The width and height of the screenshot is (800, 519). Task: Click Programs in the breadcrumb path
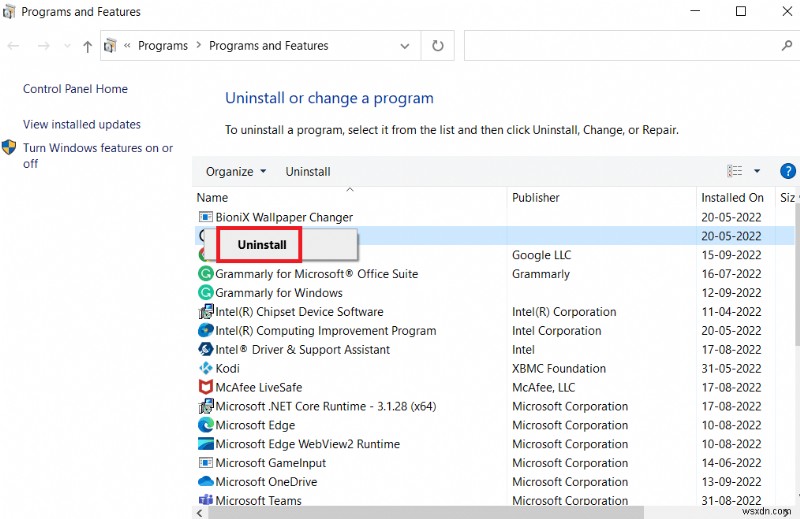(163, 46)
